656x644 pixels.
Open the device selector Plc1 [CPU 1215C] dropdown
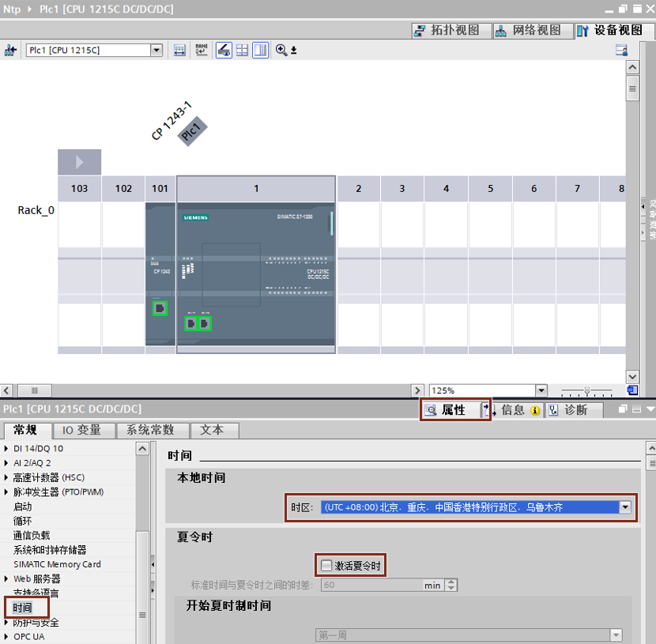click(x=156, y=50)
